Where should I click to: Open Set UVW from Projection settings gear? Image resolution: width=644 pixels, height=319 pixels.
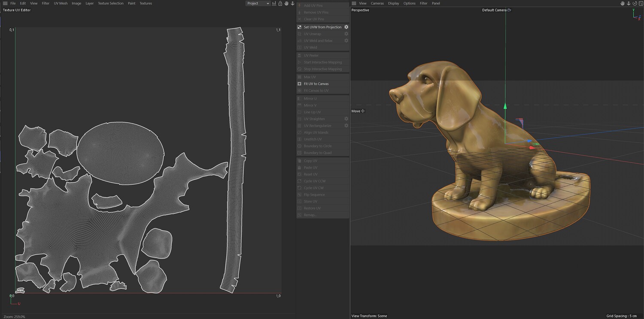(x=346, y=27)
